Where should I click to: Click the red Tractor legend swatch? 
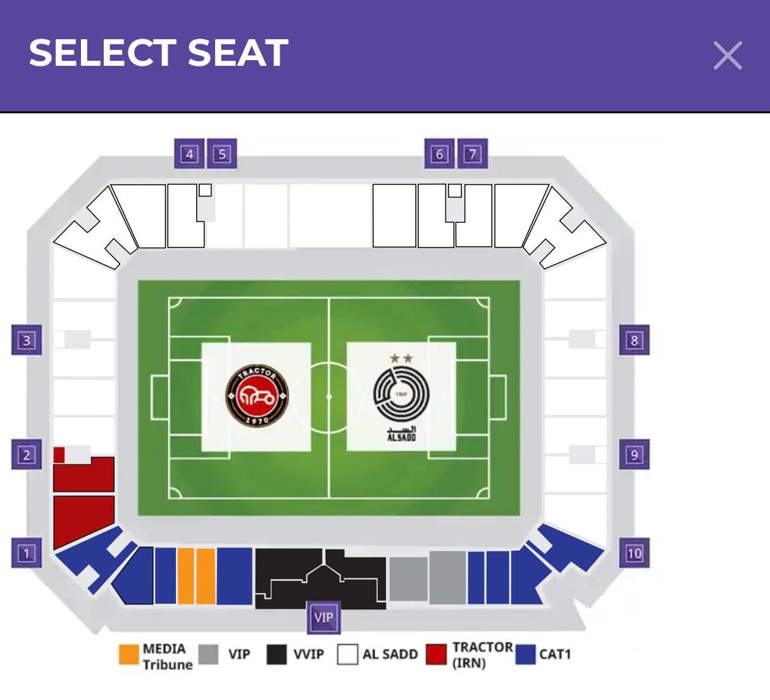tap(436, 654)
